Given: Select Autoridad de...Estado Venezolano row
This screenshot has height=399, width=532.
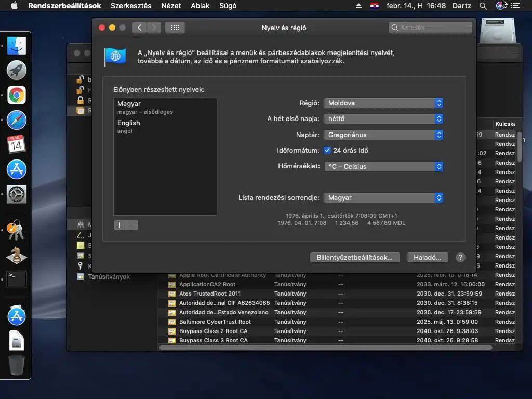Looking at the screenshot, I should (337, 312).
